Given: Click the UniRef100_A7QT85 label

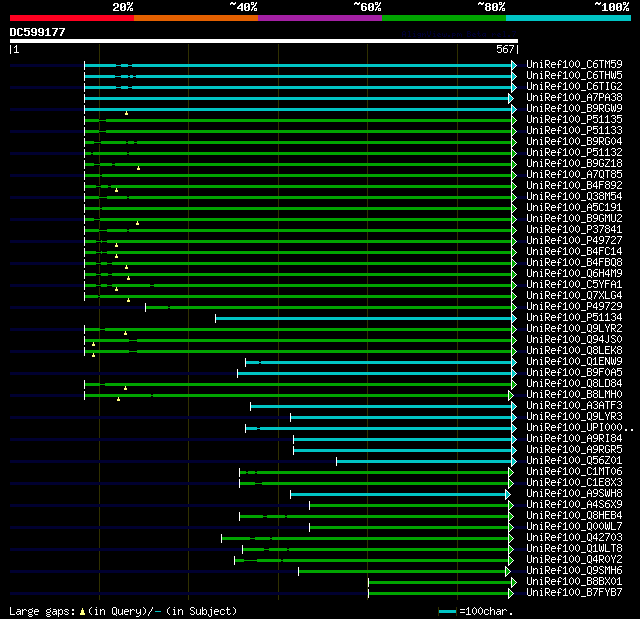Looking at the screenshot, I should tap(574, 175).
